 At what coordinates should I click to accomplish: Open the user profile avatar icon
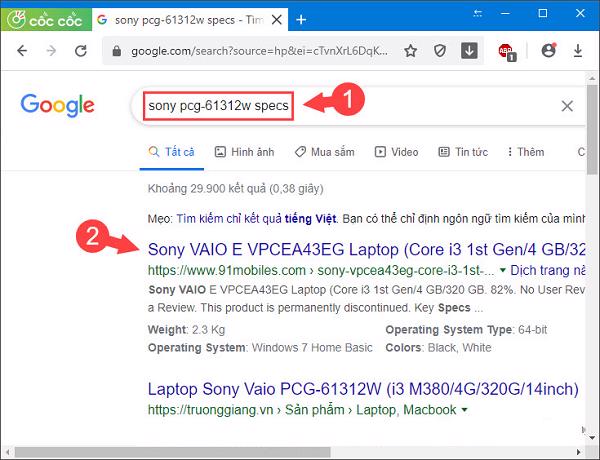tap(548, 51)
